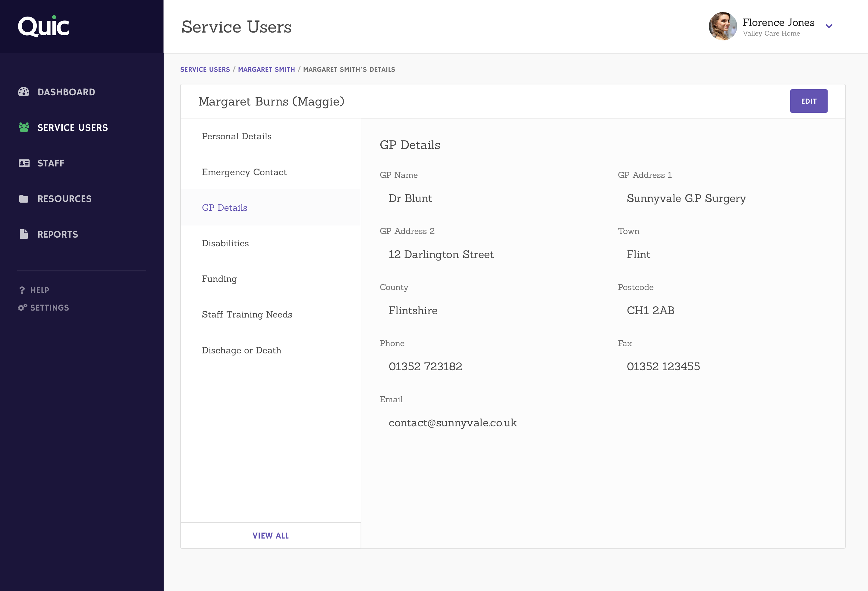Click the Service Users page title
This screenshot has width=868, height=591.
pos(236,27)
